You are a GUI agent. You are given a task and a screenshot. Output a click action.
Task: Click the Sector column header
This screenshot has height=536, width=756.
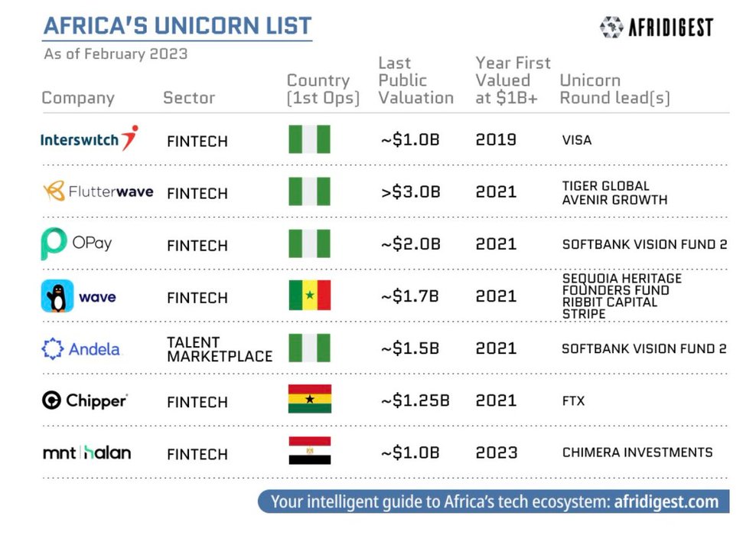coord(189,97)
